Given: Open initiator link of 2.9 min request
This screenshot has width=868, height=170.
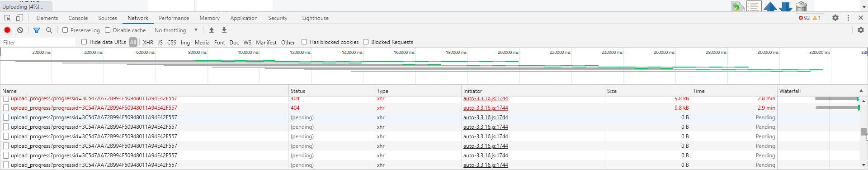Looking at the screenshot, I should pyautogui.click(x=486, y=108).
